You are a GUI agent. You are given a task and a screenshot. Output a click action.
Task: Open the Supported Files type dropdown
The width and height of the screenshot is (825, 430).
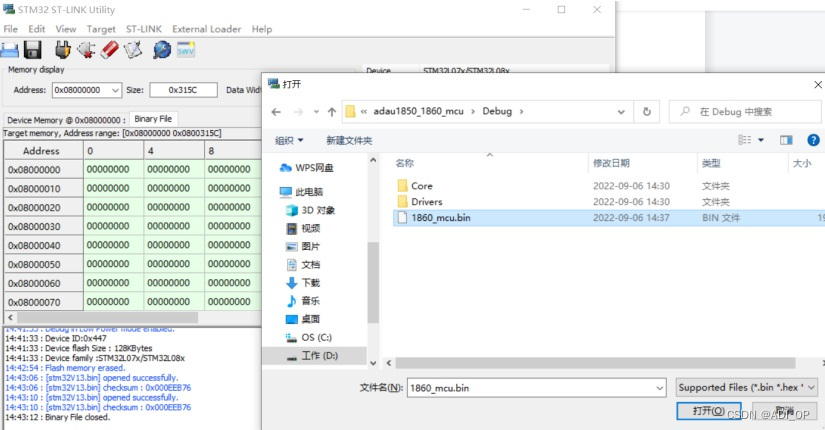point(747,388)
